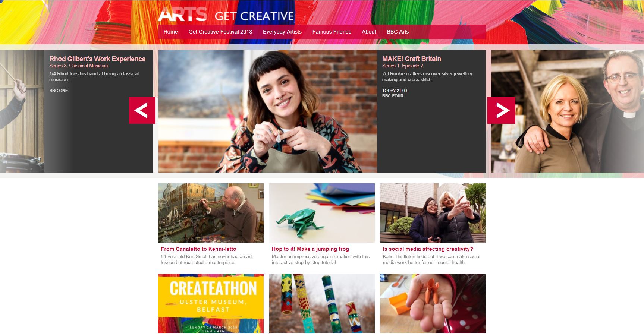Viewport: 644px width, 335px height.
Task: Click the next slide right arrow
Action: click(501, 110)
